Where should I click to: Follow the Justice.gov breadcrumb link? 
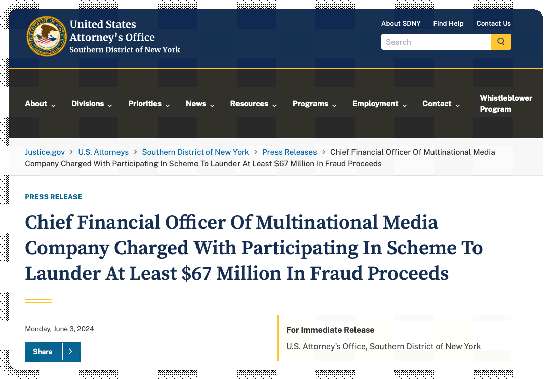pos(45,152)
